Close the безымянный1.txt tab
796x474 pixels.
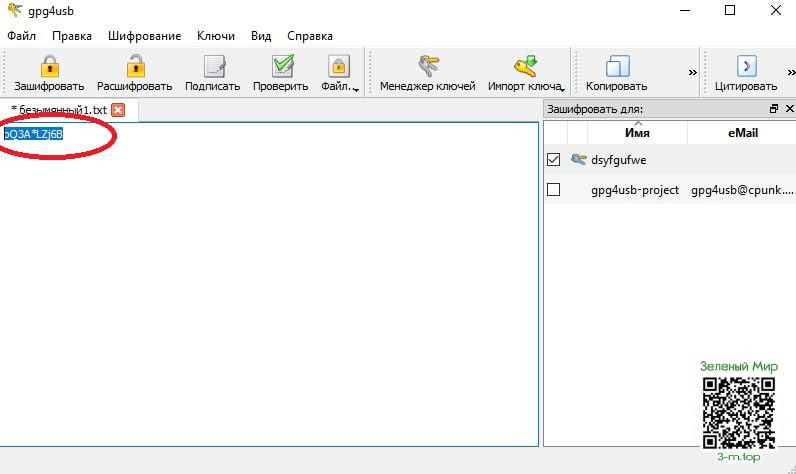pos(118,110)
